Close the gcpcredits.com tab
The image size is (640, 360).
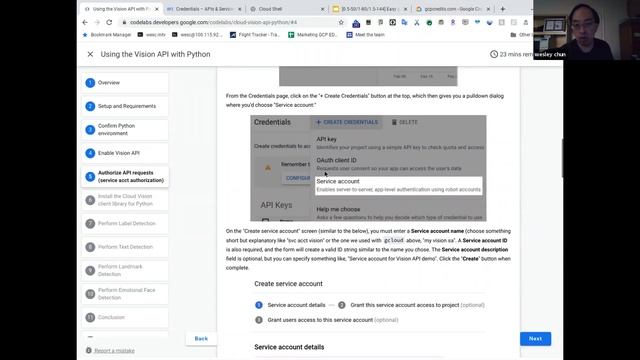point(488,9)
